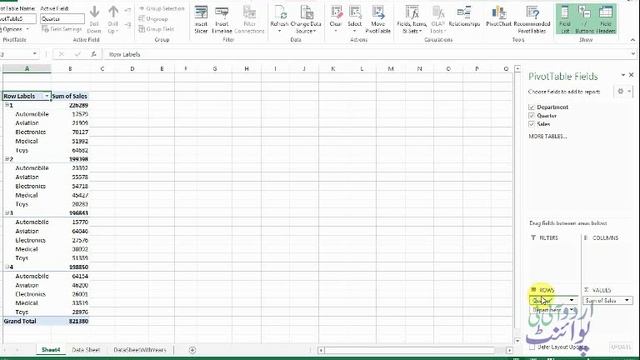Image resolution: width=640 pixels, height=360 pixels.
Task: Switch to the DataSheetWithYears tab
Action: coord(140,350)
